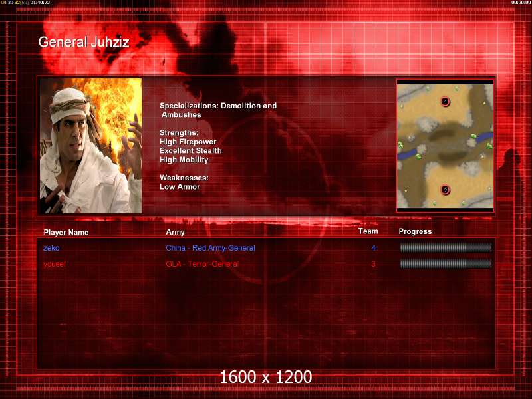Select start position marker 1 on map
Image resolution: width=532 pixels, height=399 pixels.
coord(445,102)
